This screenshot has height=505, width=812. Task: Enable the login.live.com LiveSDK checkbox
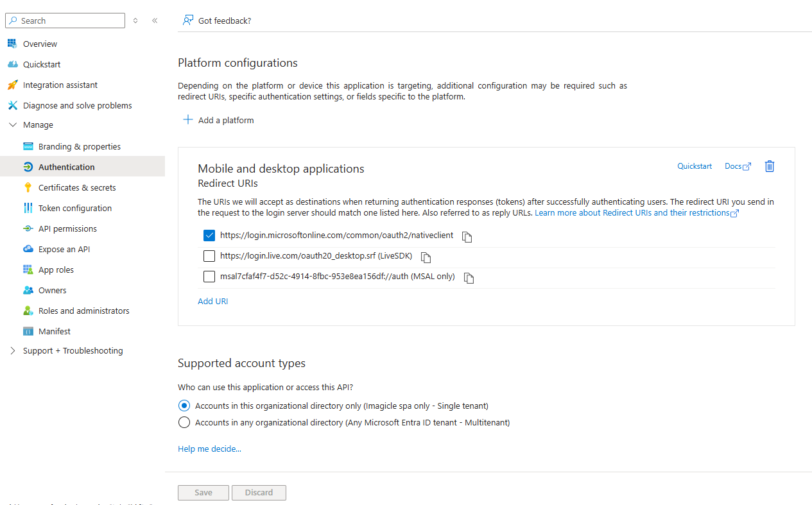tap(209, 256)
